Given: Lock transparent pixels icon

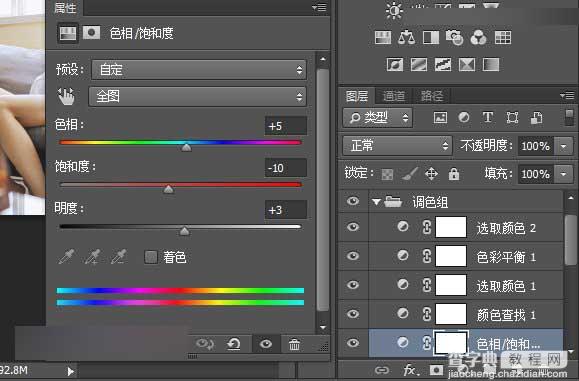Looking at the screenshot, I should tap(387, 174).
